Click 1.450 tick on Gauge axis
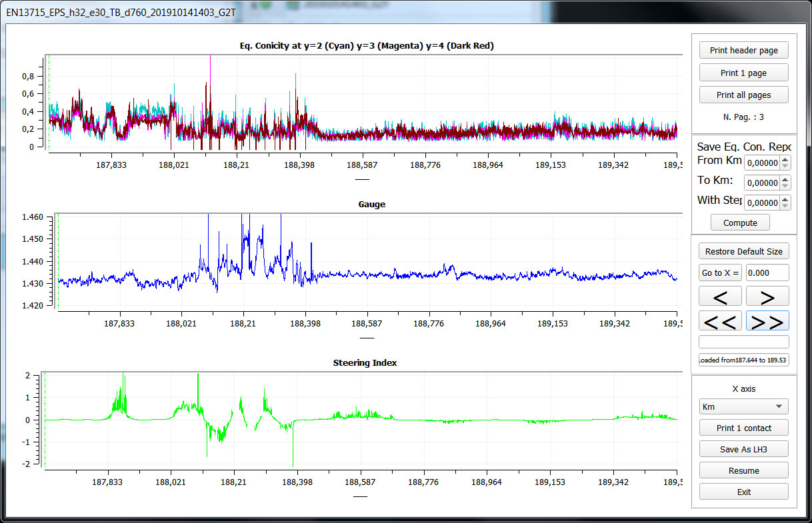The width and height of the screenshot is (812, 523). [x=31, y=239]
